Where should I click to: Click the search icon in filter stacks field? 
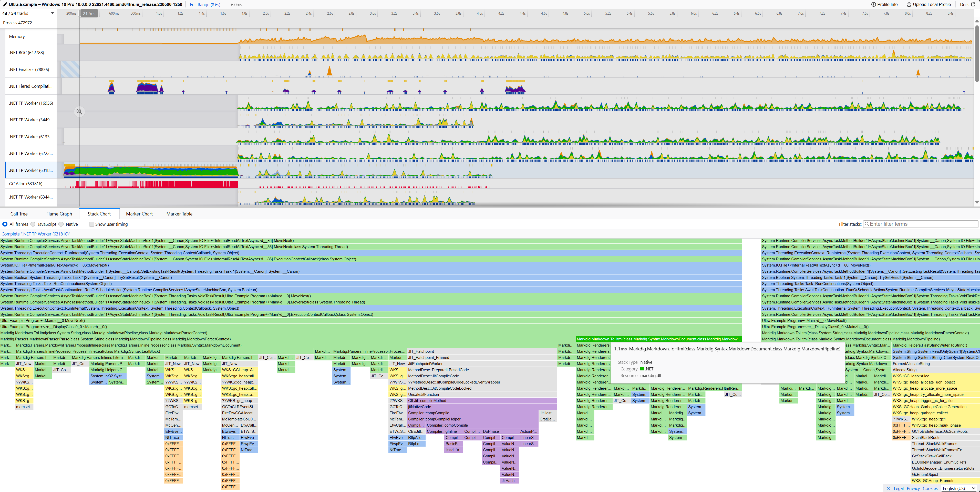coord(867,224)
